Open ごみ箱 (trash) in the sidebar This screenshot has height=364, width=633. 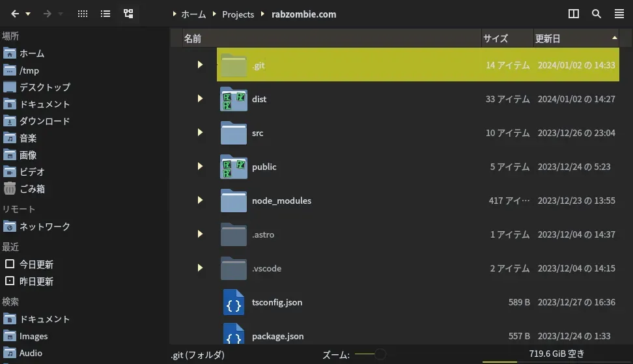click(32, 189)
